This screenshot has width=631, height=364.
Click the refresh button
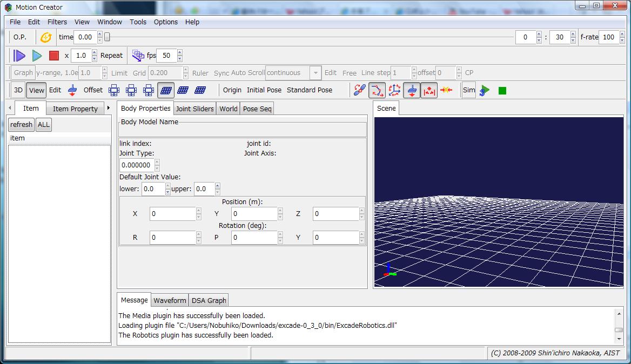click(21, 125)
